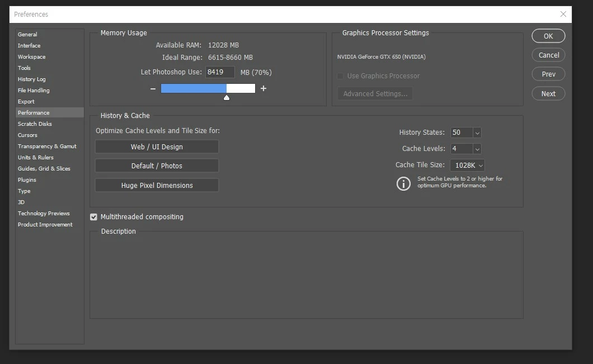Open the Interface preferences category
The image size is (593, 364).
click(49, 45)
